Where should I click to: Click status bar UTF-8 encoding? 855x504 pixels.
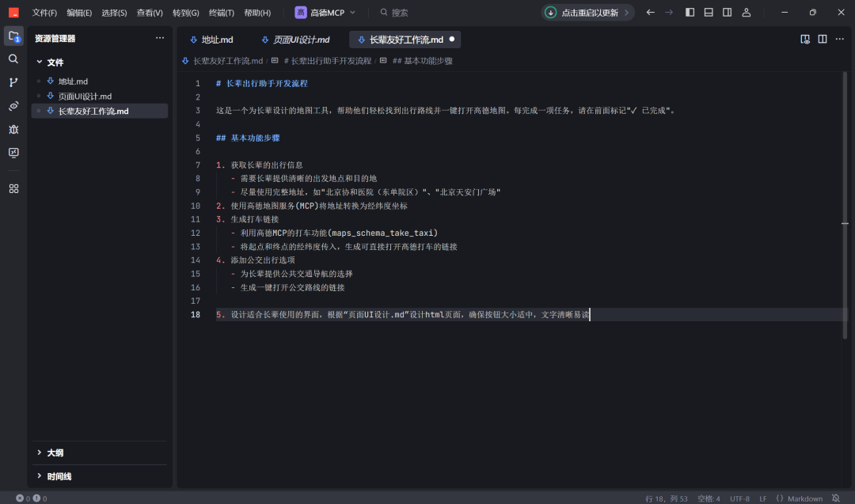739,498
